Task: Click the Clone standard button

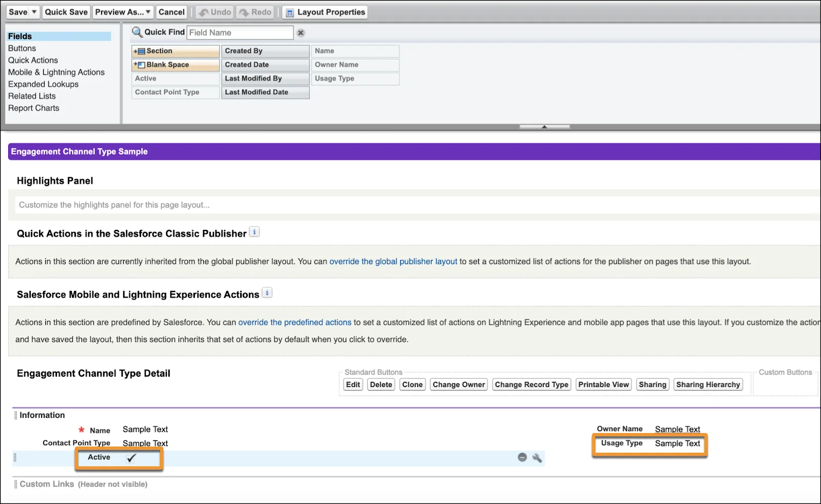Action: (413, 385)
